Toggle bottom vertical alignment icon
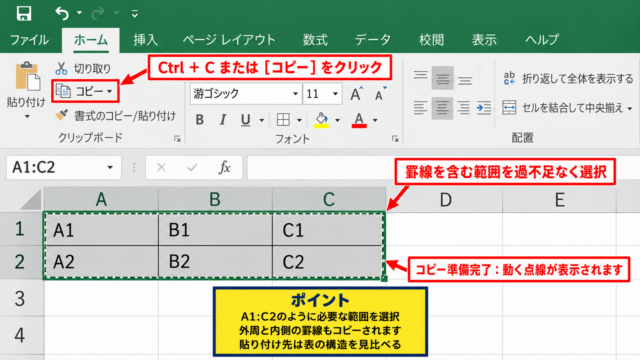 point(465,80)
